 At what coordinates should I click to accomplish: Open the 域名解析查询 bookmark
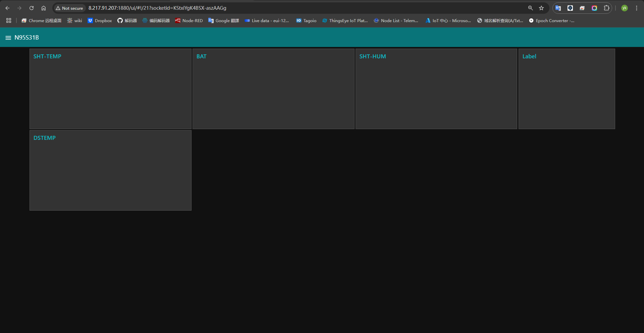(x=500, y=21)
